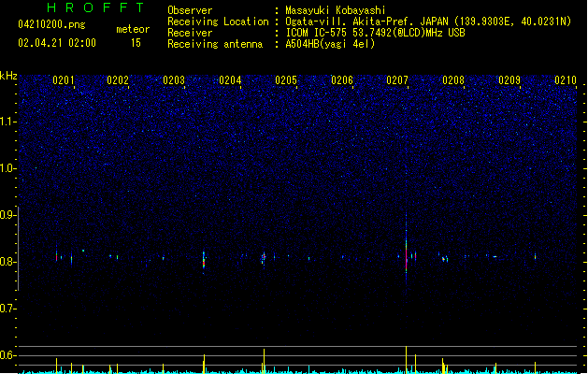Click the 0207 time marker

[x=397, y=80]
